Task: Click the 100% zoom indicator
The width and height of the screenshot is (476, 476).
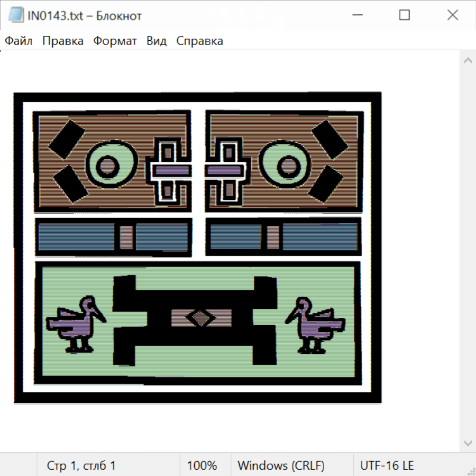Action: (202, 465)
